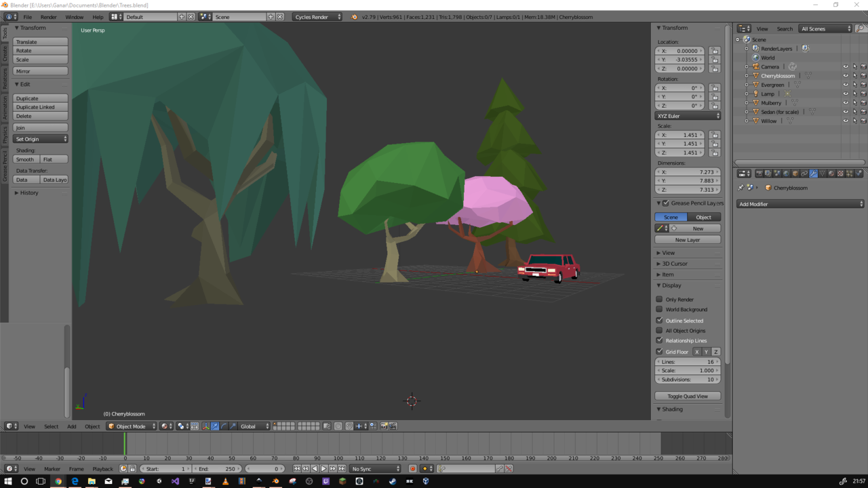
Task: Toggle the Grid Floor checkbox
Action: pyautogui.click(x=659, y=351)
